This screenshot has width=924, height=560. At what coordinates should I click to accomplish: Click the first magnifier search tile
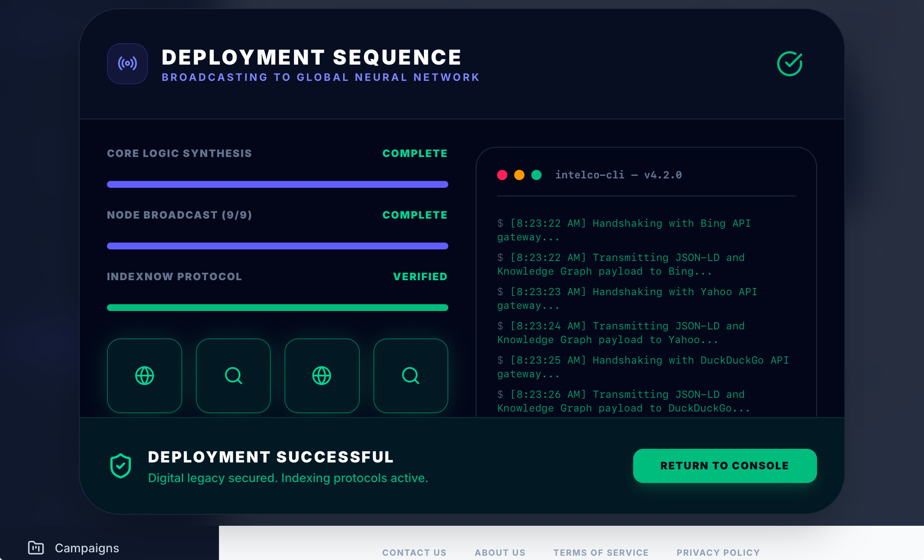pos(233,376)
